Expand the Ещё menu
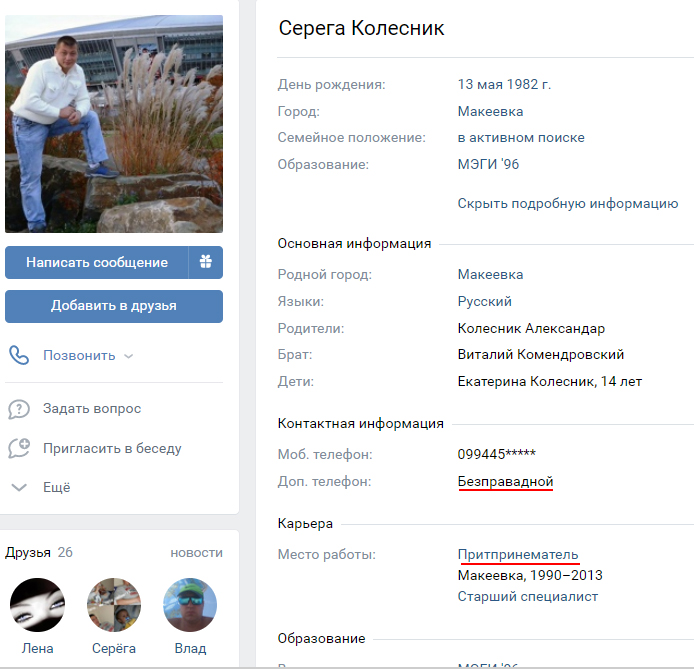This screenshot has width=694, height=669. point(56,488)
